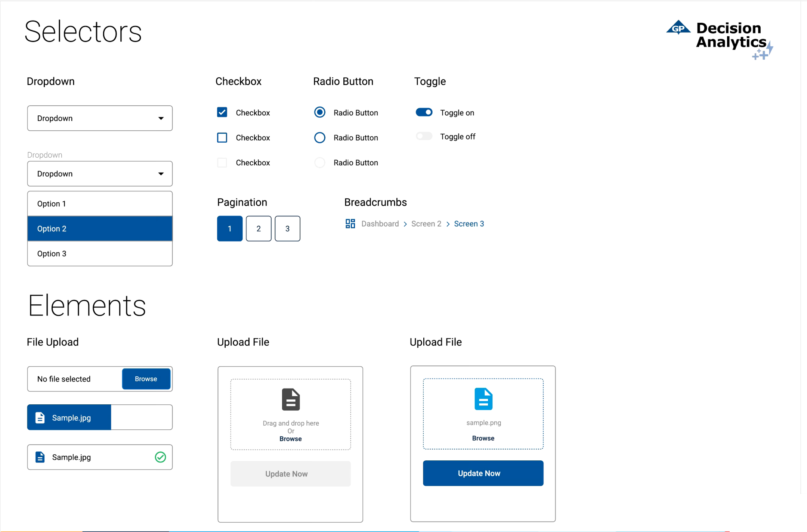
Task: Click the Decision Analytics GP logo
Action: point(678,28)
